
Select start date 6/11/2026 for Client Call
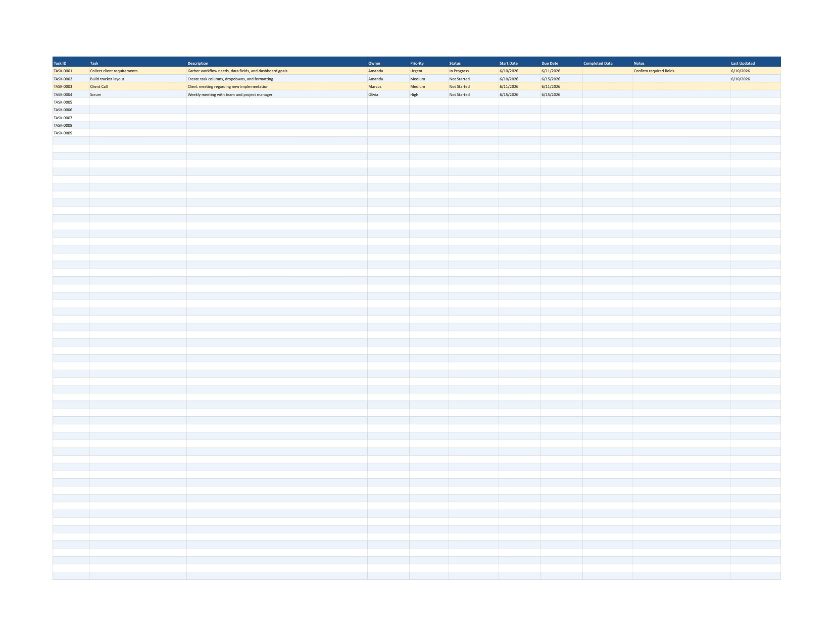coord(519,86)
